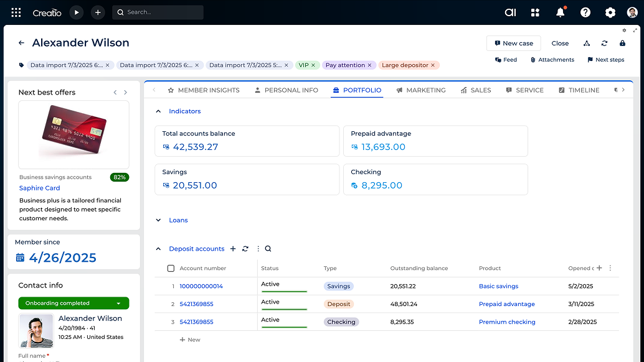Open the app launcher grid icon
Image resolution: width=644 pixels, height=362 pixels.
click(16, 12)
